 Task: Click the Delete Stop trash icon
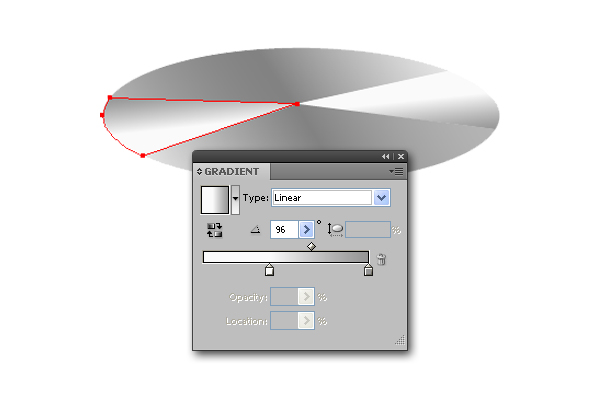click(x=381, y=259)
